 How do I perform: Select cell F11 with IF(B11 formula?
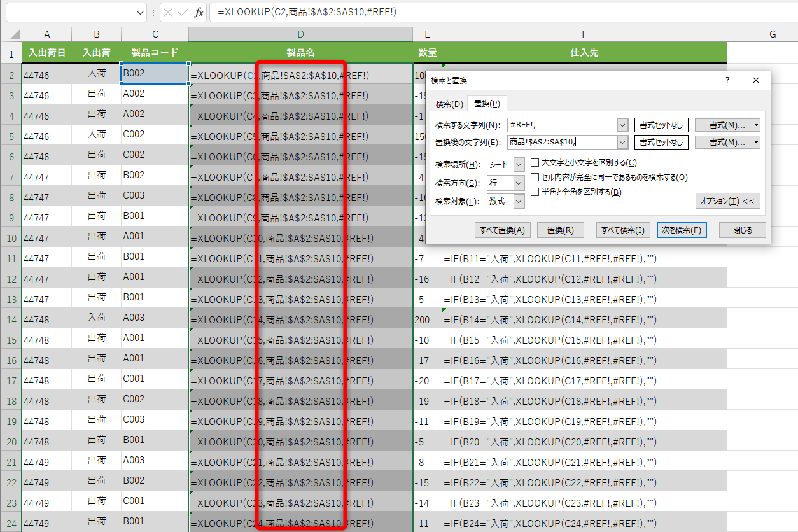click(584, 258)
